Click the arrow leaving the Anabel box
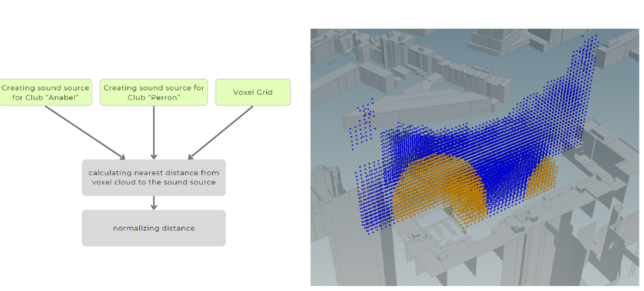The image size is (644, 291). point(84,132)
